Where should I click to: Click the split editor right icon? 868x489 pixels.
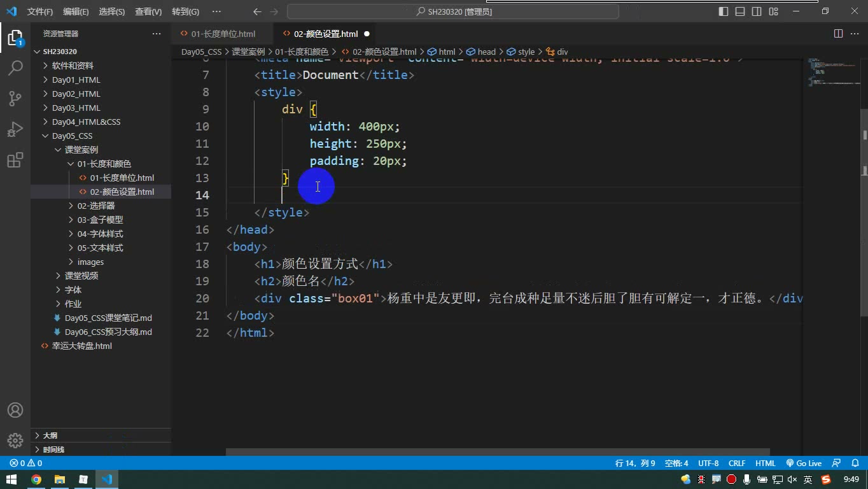point(838,34)
